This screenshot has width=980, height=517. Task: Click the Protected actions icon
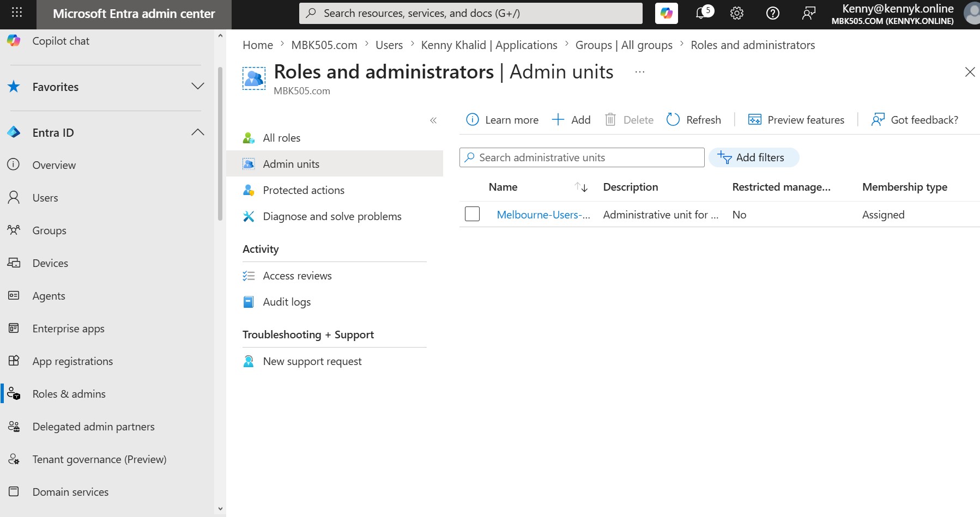pos(249,190)
